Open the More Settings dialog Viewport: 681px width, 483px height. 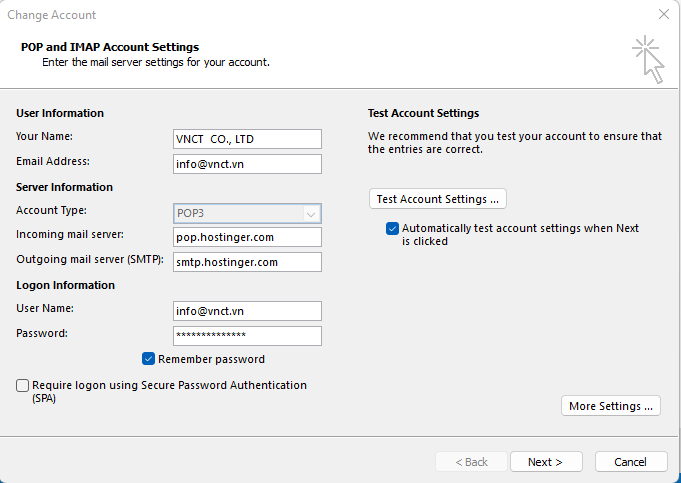pos(611,406)
